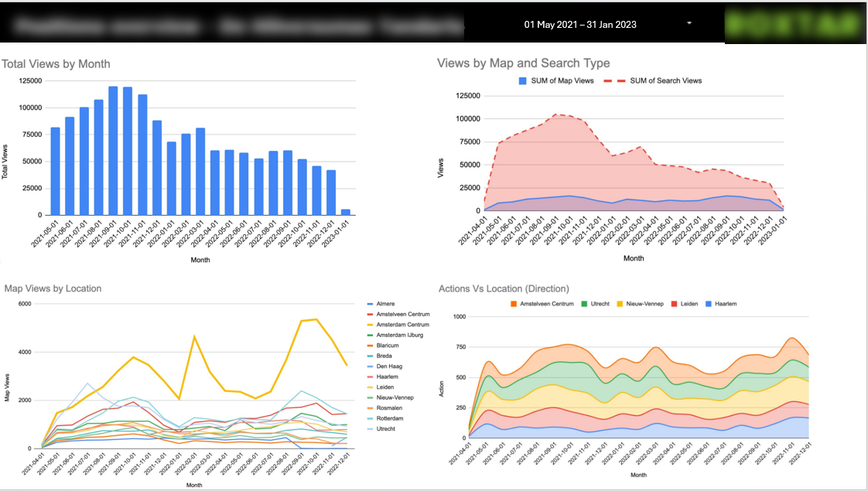
Task: Click the small arrow beside the date range
Action: 689,24
